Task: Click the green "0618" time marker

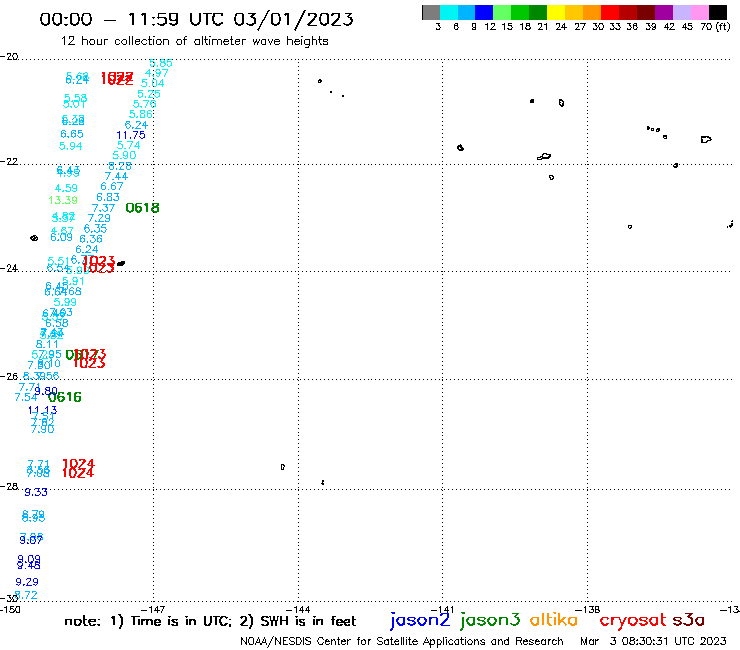Action: 142,208
